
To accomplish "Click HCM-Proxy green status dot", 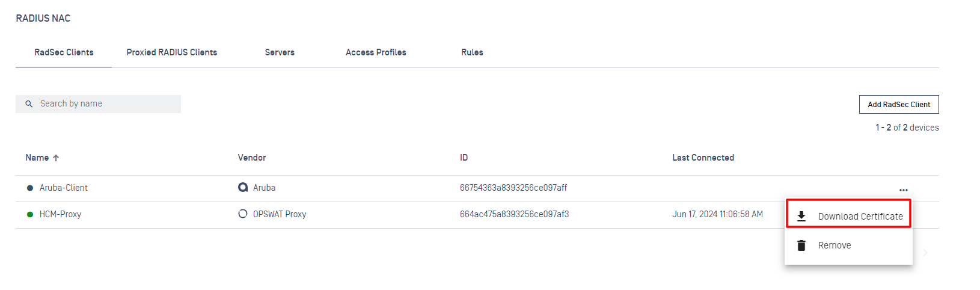I will [30, 214].
